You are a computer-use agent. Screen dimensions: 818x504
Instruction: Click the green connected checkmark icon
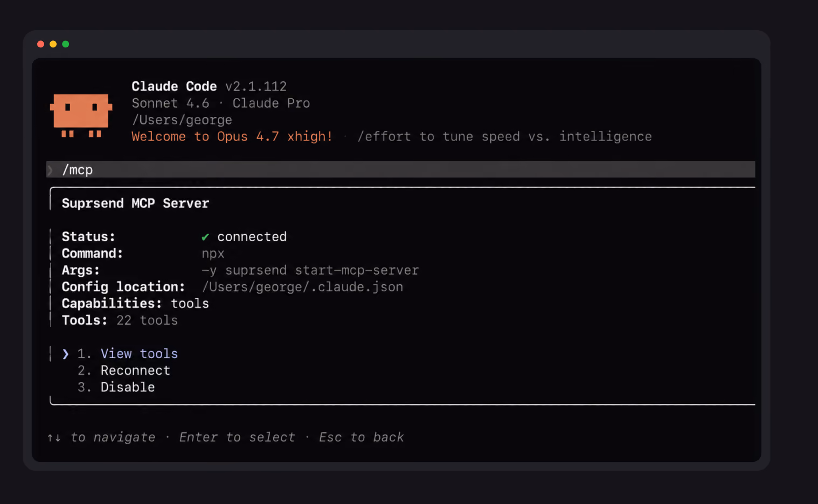point(205,237)
